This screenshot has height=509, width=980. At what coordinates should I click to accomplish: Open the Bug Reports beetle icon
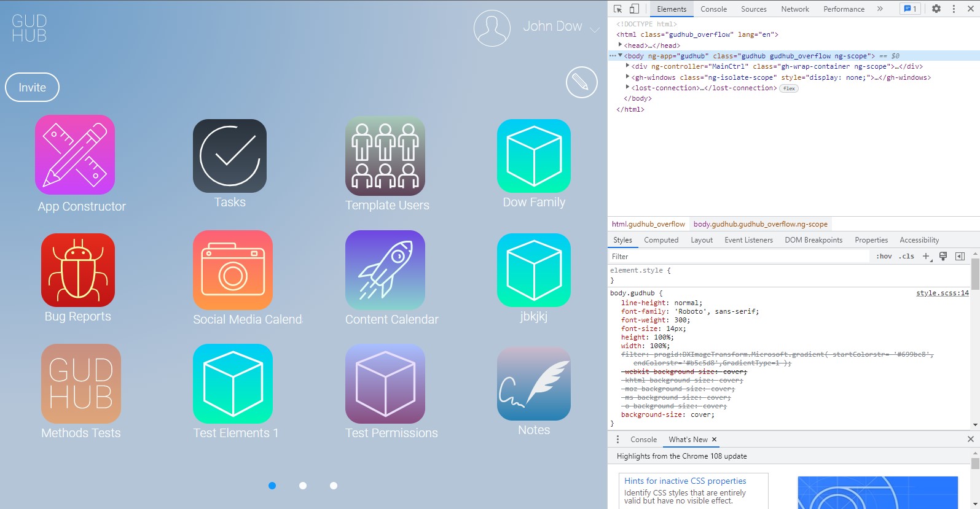click(x=78, y=270)
